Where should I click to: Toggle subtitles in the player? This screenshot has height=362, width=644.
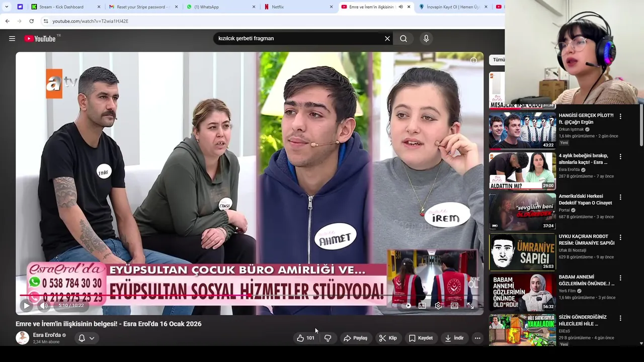coord(422,305)
